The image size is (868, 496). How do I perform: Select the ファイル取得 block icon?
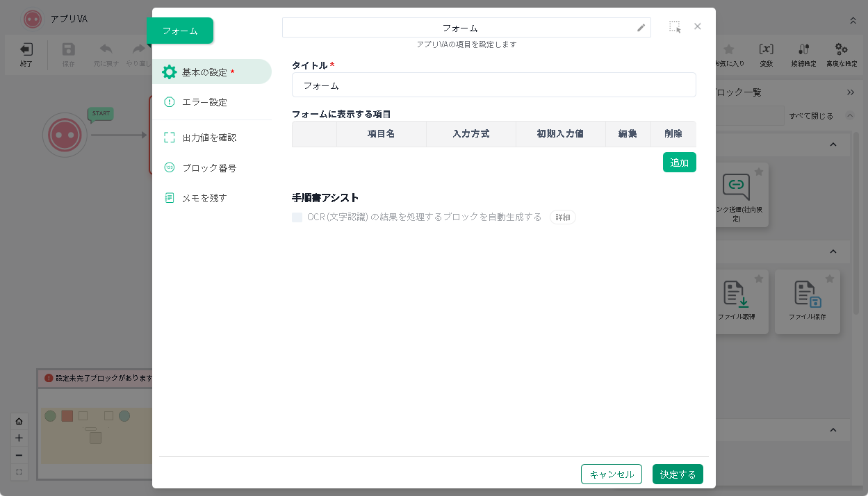tap(736, 295)
